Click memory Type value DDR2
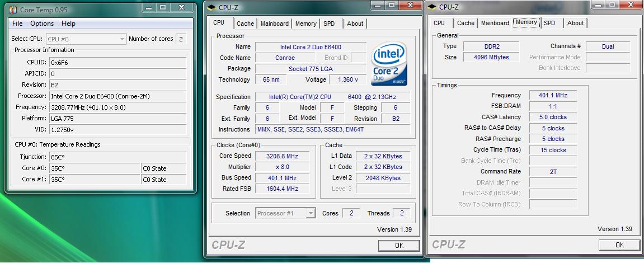Viewport: 644px width, 263px height. tap(491, 46)
